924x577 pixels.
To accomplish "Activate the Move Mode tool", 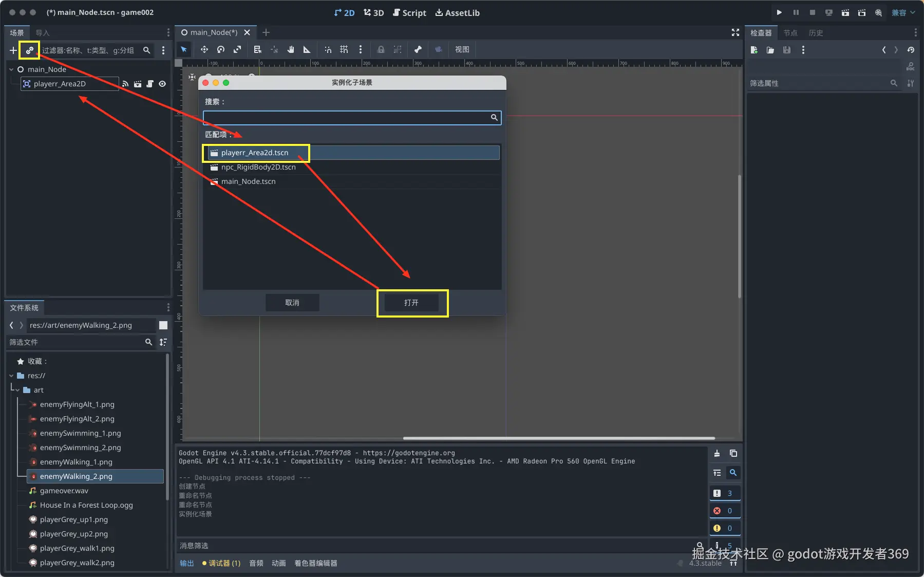I will coord(204,49).
